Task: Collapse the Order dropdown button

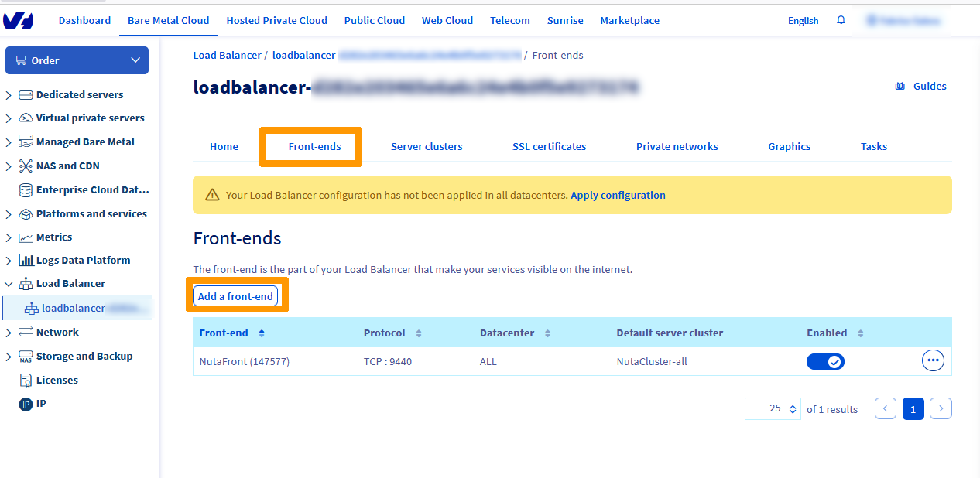Action: click(x=135, y=60)
